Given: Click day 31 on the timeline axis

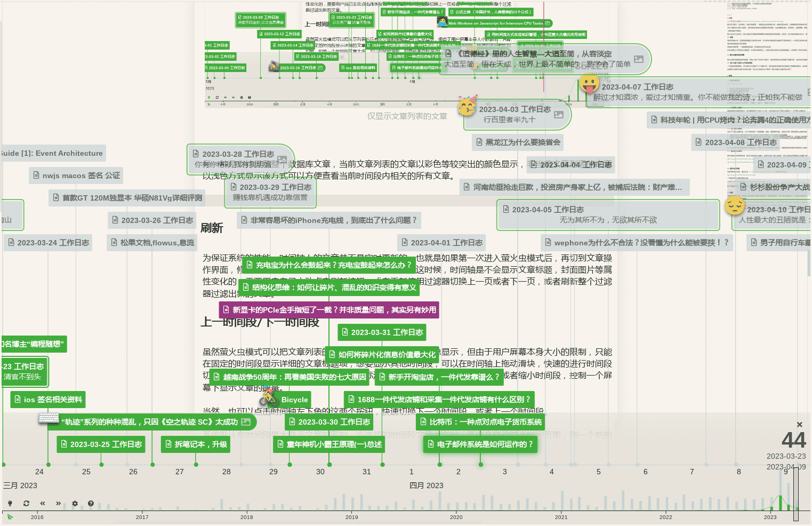Looking at the screenshot, I should (367, 472).
